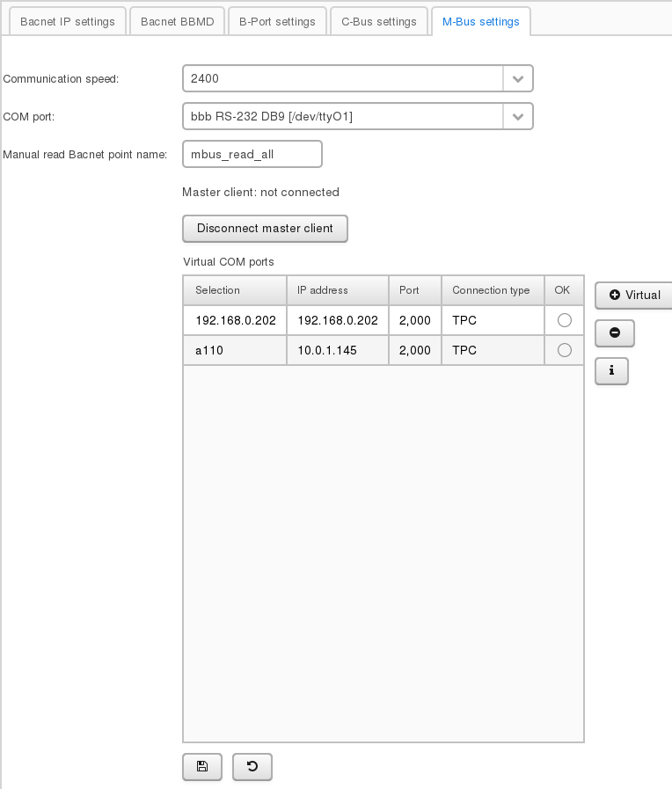Add a new Virtual COM port
The width and height of the screenshot is (672, 789).
634,296
